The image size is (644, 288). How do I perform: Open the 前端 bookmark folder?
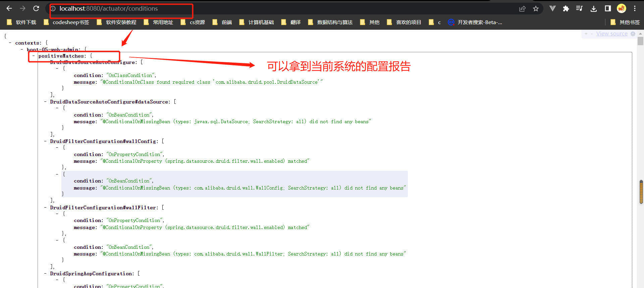pyautogui.click(x=222, y=22)
